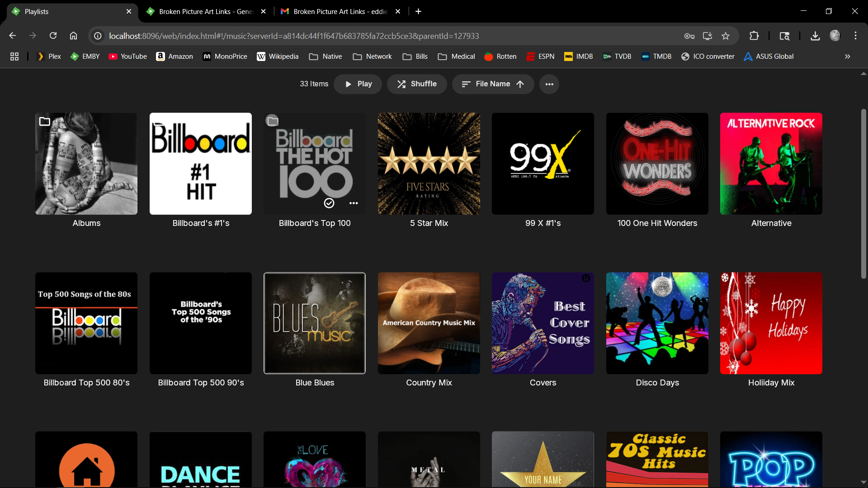Screen dimensions: 868x488
Task: Click the home button in browser toolbar
Action: point(73,36)
